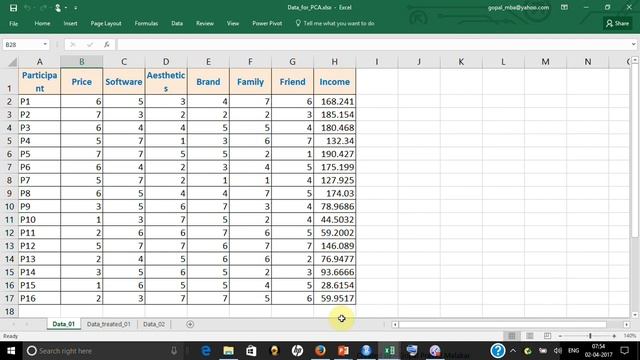Open Ribbon Display Options icon

point(564,7)
